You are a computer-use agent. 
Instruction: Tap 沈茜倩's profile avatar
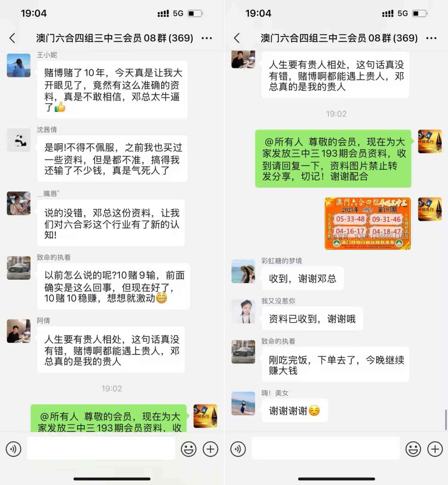pos(19,140)
